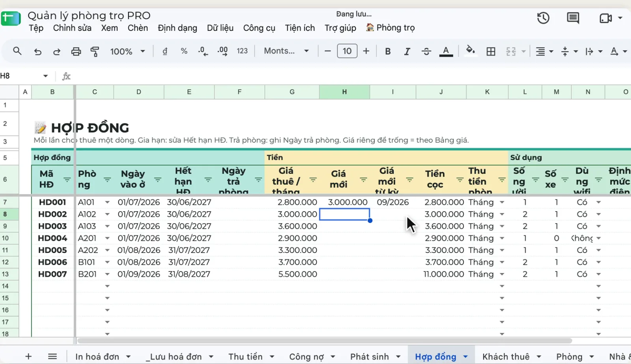Open the fill color picker

tap(470, 50)
